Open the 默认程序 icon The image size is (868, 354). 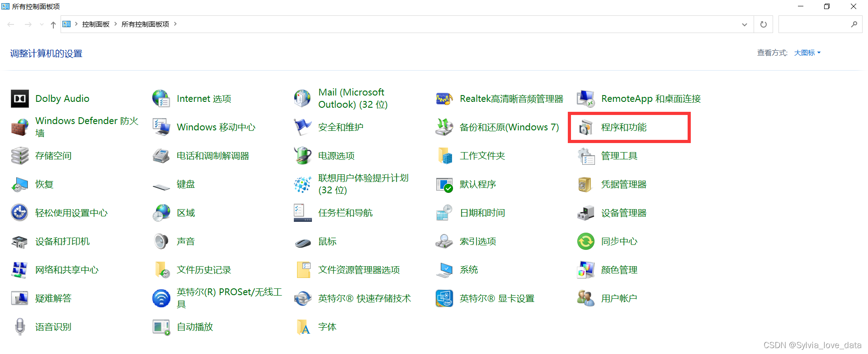[444, 184]
